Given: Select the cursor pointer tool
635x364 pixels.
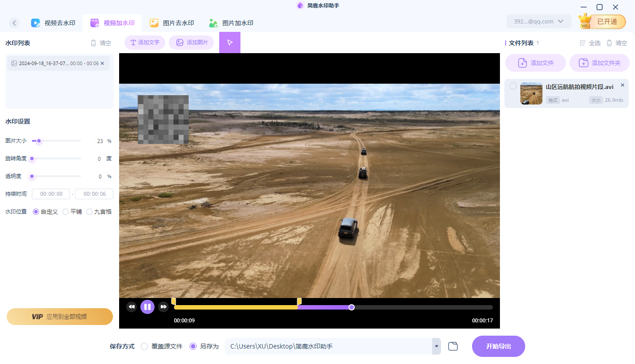Looking at the screenshot, I should [229, 43].
